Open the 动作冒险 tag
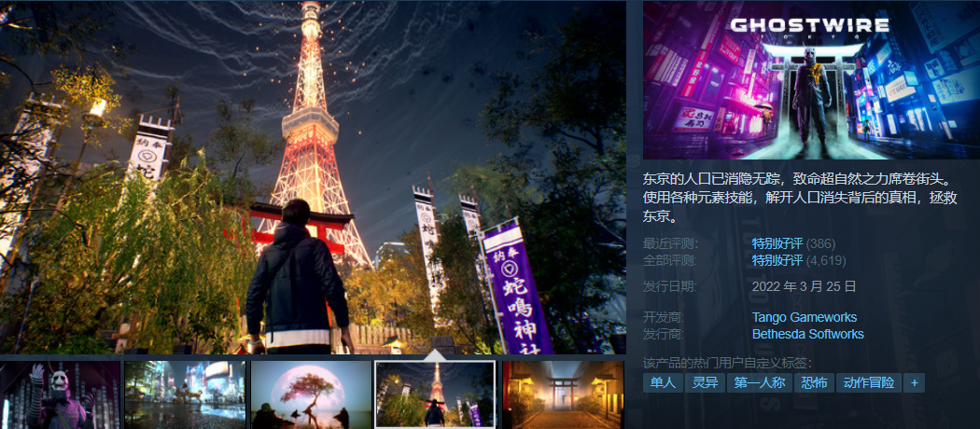The height and width of the screenshot is (429, 980). [869, 382]
